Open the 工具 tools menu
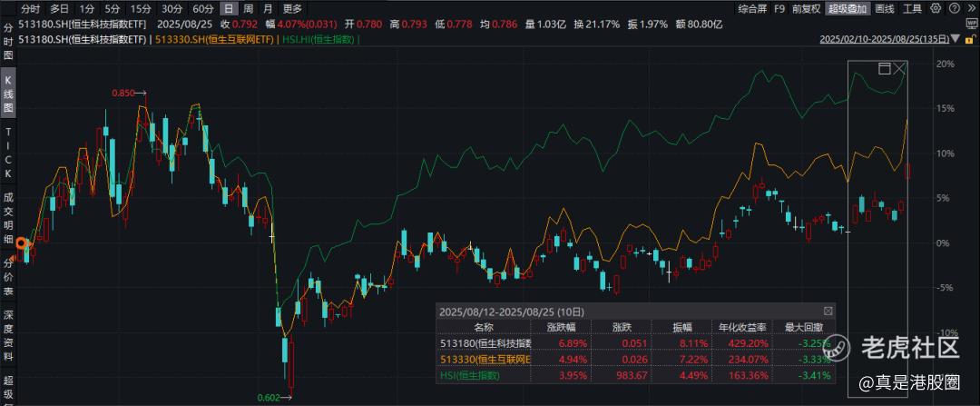The width and height of the screenshot is (980, 406). 913,8
